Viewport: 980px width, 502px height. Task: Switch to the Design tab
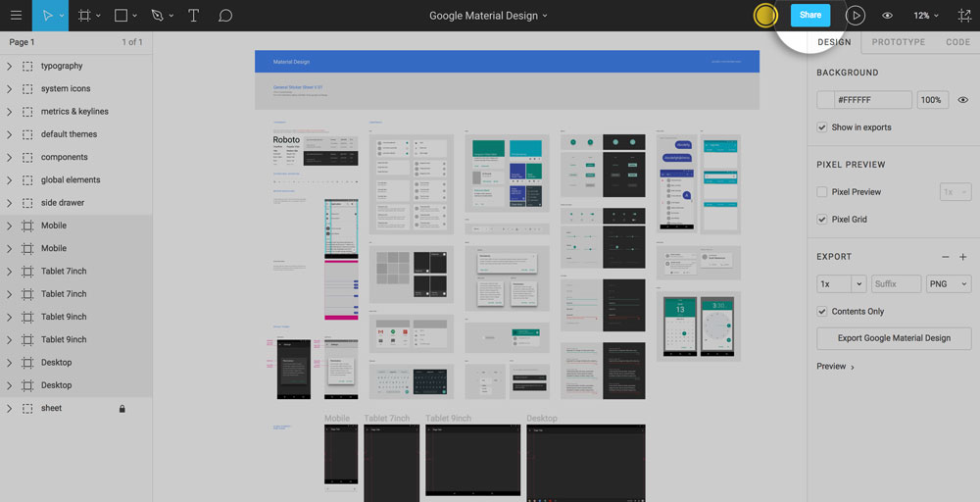point(834,42)
